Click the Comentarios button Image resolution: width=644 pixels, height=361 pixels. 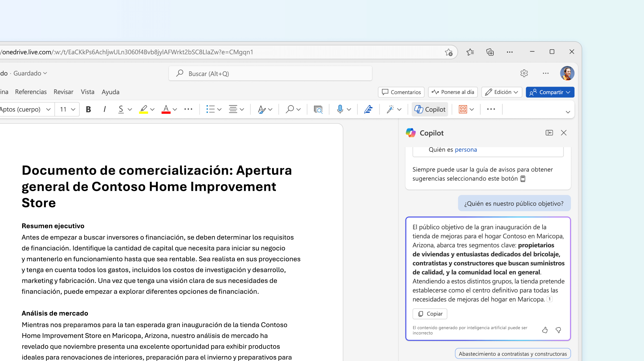coord(401,92)
